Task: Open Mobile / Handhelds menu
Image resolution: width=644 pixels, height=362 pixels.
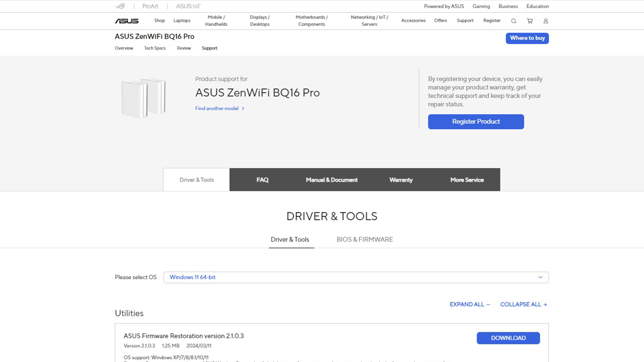Action: coord(216,21)
